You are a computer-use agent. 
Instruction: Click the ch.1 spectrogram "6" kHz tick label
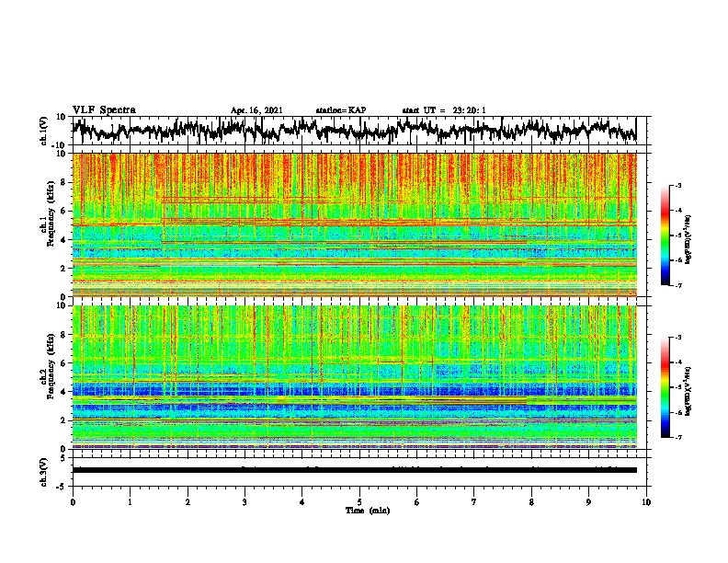tap(63, 212)
